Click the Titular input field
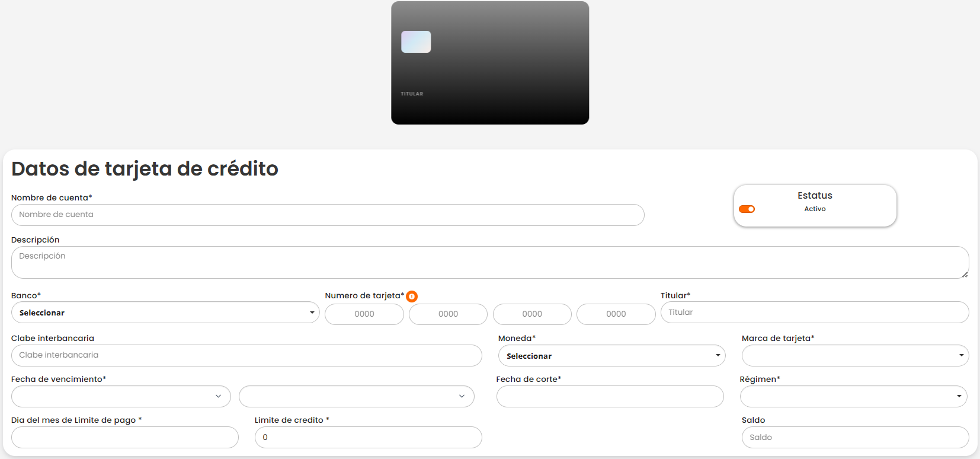This screenshot has height=459, width=980. point(814,313)
